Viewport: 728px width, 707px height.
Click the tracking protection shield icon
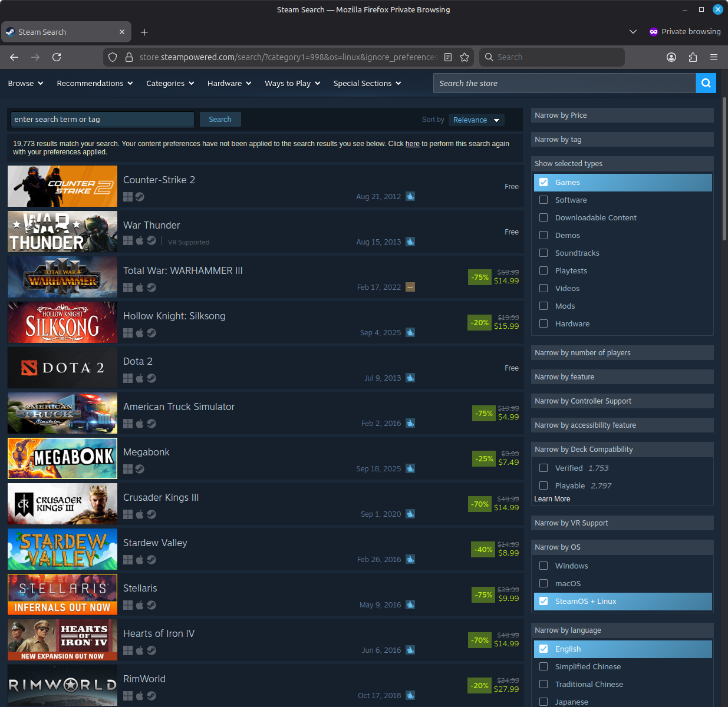pos(113,57)
